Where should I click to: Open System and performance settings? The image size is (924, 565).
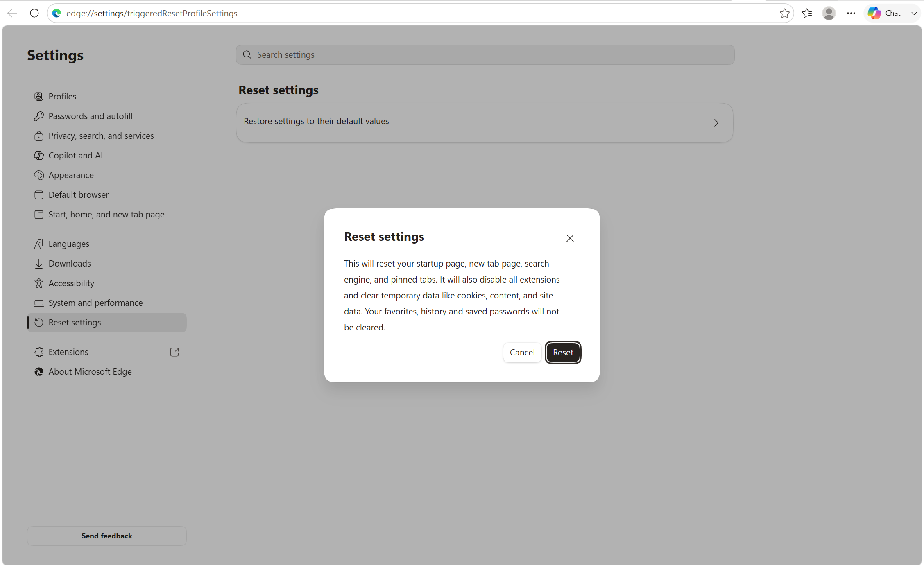(107, 303)
